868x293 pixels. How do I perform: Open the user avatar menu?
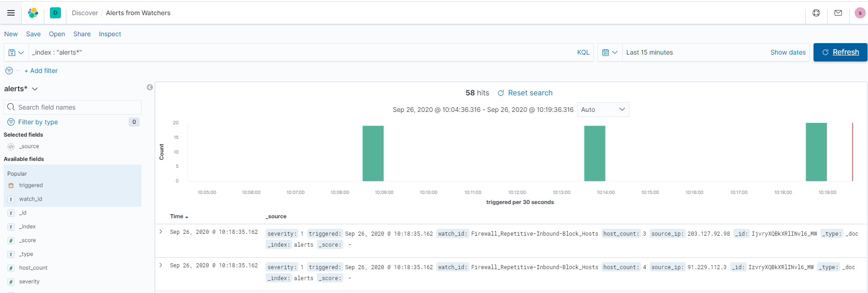[x=860, y=13]
